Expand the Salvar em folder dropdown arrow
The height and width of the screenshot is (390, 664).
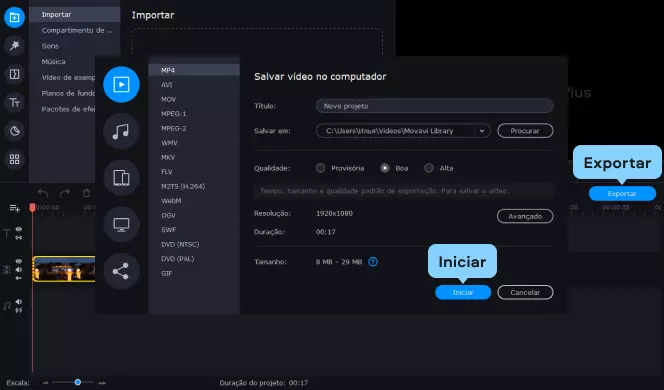click(482, 131)
